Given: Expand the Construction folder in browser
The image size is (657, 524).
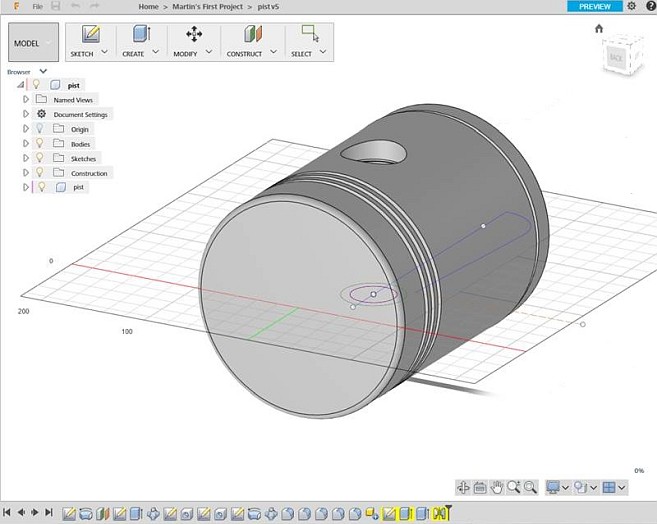Looking at the screenshot, I should tap(26, 173).
